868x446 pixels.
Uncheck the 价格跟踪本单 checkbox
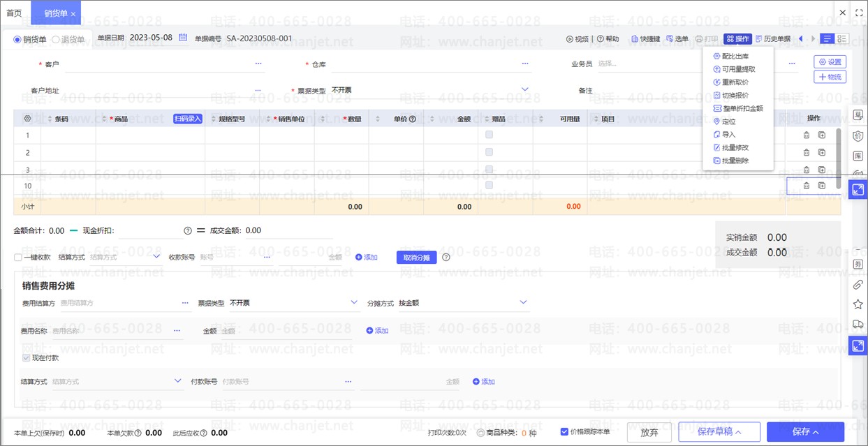(x=564, y=432)
